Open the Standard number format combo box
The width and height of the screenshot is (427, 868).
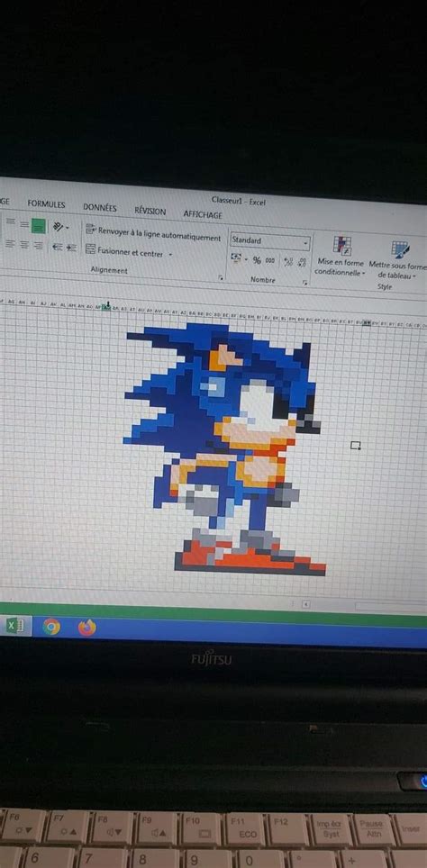[270, 241]
